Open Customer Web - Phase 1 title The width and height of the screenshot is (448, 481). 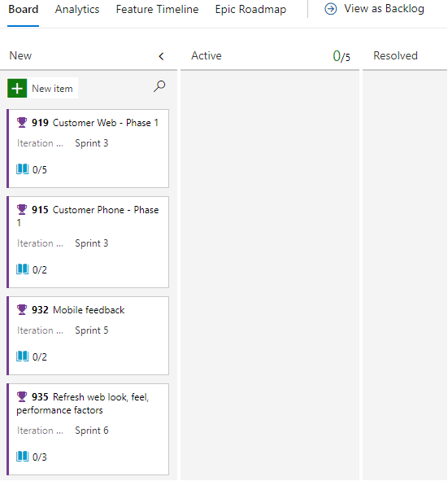tap(106, 123)
